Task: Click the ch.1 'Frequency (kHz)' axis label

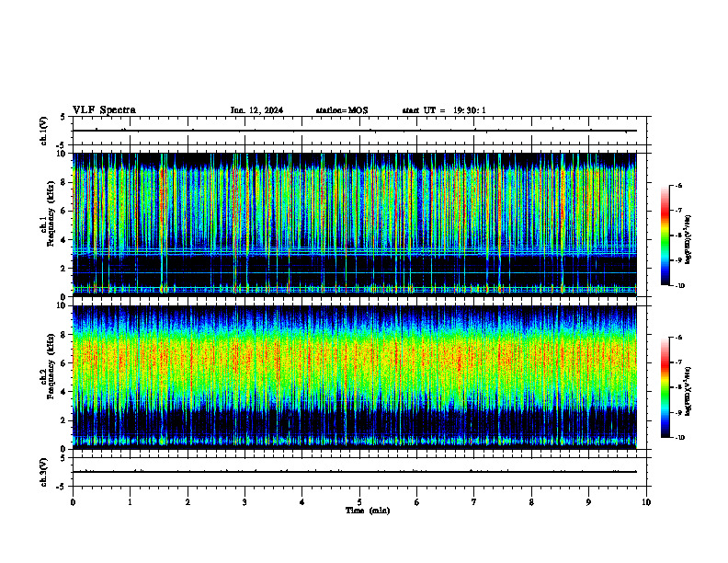Action: tap(51, 214)
